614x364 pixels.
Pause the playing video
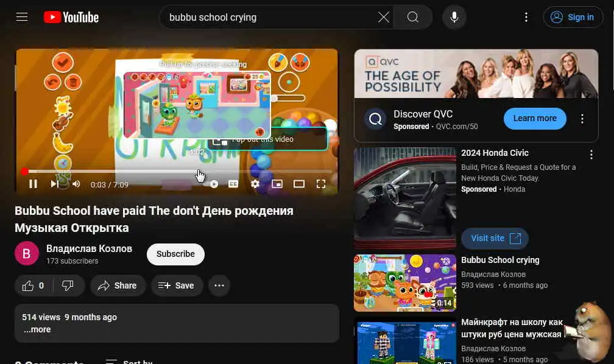pyautogui.click(x=34, y=184)
